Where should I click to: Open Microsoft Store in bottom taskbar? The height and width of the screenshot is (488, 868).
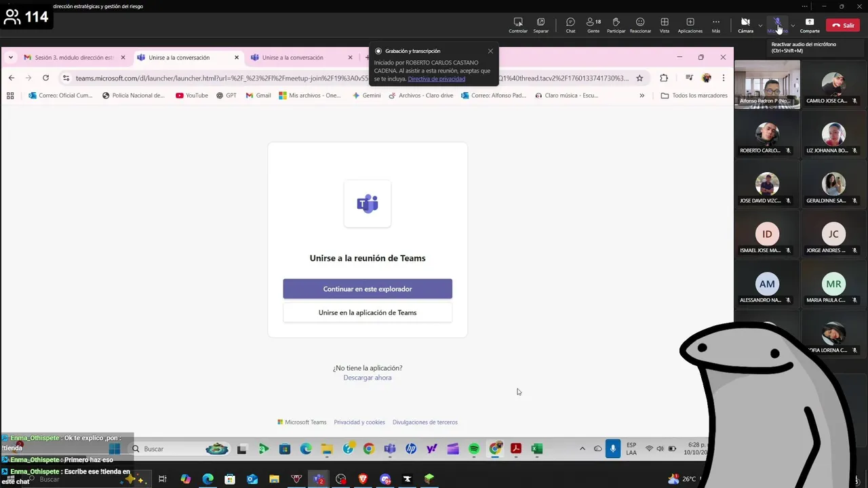coord(230,479)
